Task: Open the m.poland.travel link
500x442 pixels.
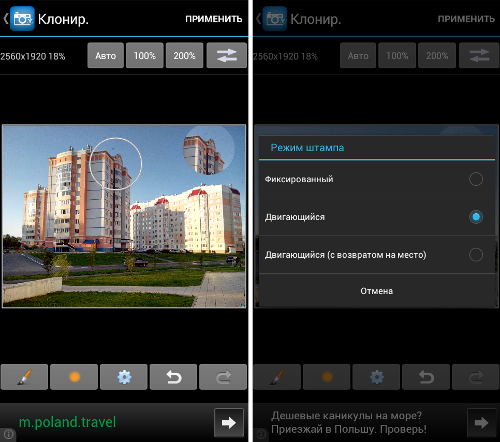Action: (67, 422)
